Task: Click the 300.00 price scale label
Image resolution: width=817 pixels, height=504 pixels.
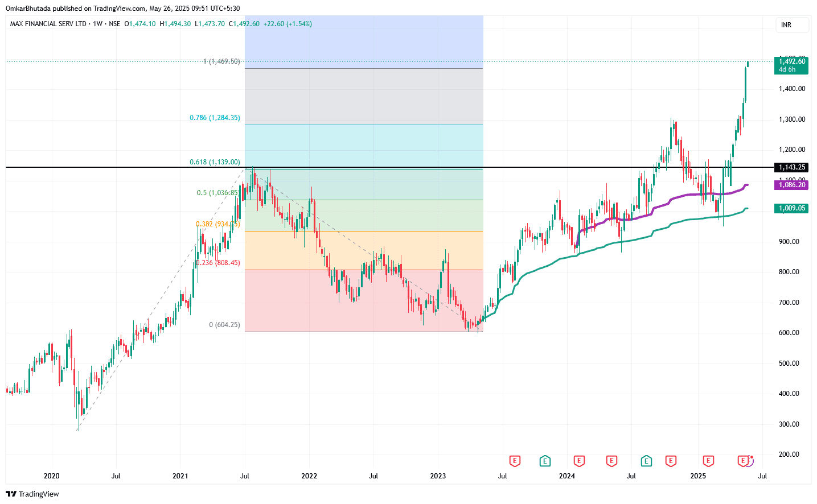Action: pos(789,424)
